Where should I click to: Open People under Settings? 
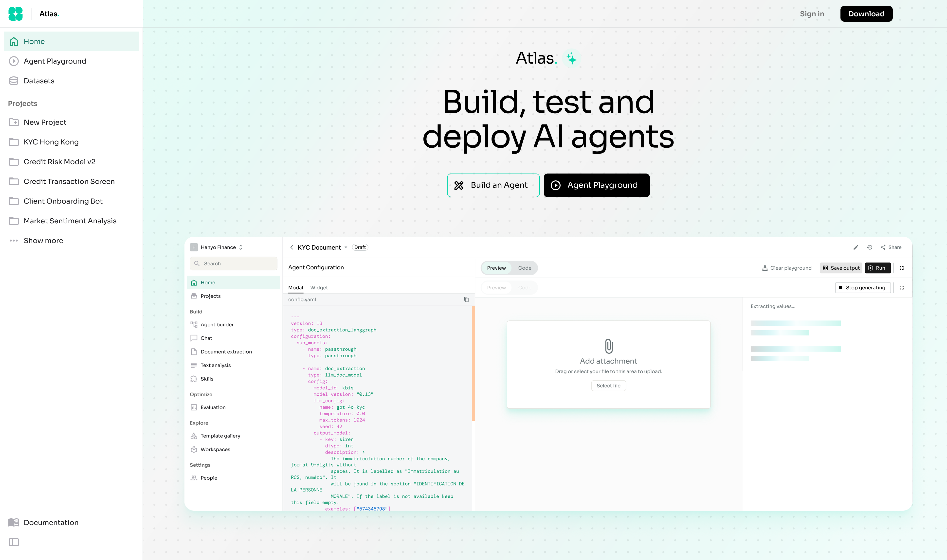tap(233, 478)
